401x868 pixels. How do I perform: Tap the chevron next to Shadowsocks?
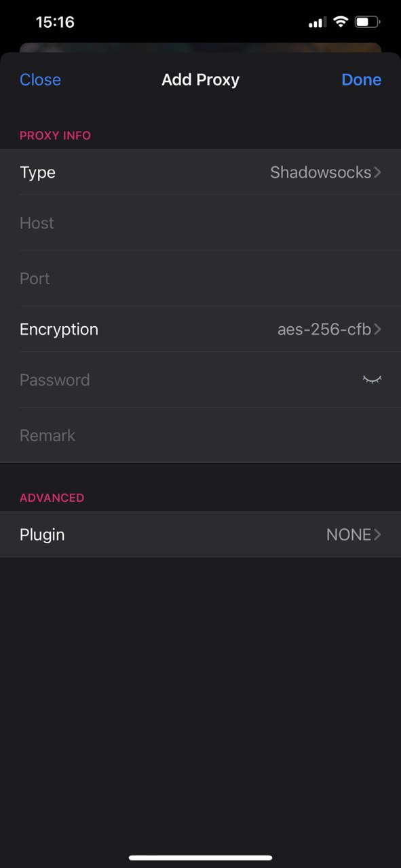[378, 172]
